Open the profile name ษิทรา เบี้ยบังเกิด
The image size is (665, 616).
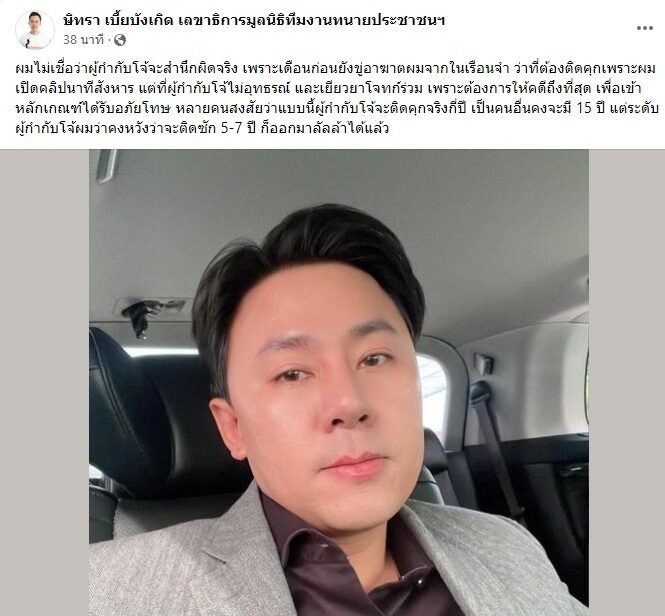click(118, 20)
